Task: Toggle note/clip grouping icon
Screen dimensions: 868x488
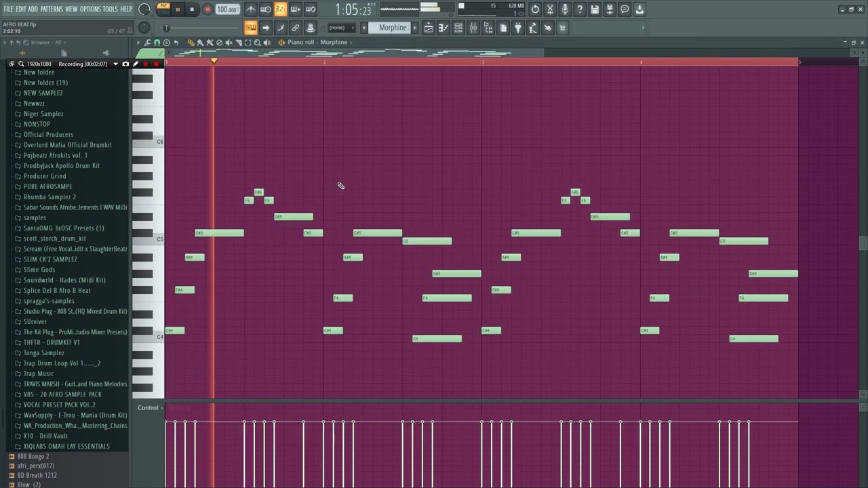Action: click(281, 28)
